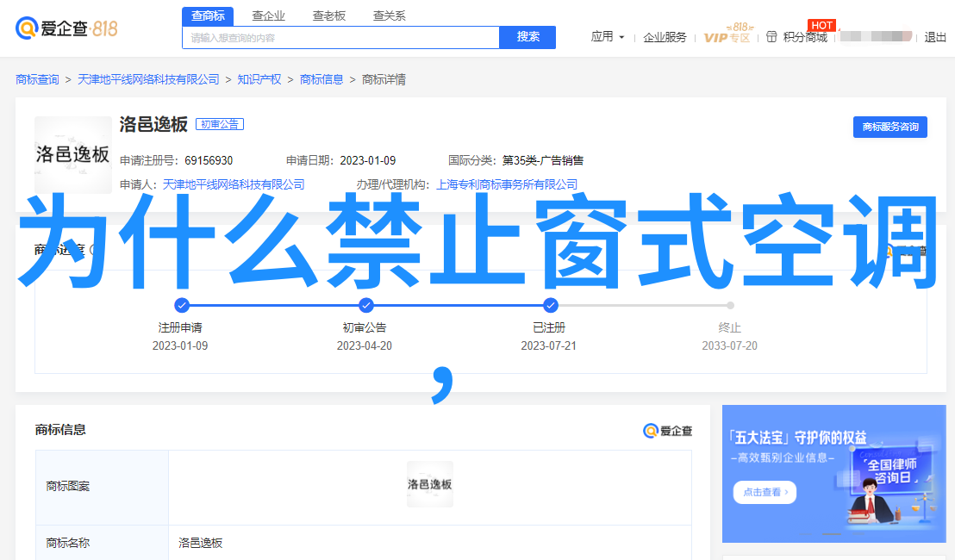Screen dimensions: 955x560
Task: Click application number 69156930
Action: [209, 161]
